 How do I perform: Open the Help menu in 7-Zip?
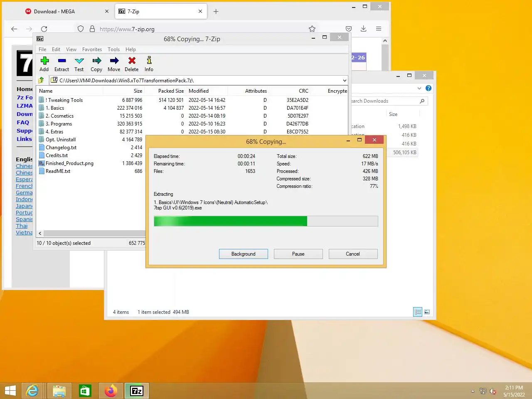131,49
